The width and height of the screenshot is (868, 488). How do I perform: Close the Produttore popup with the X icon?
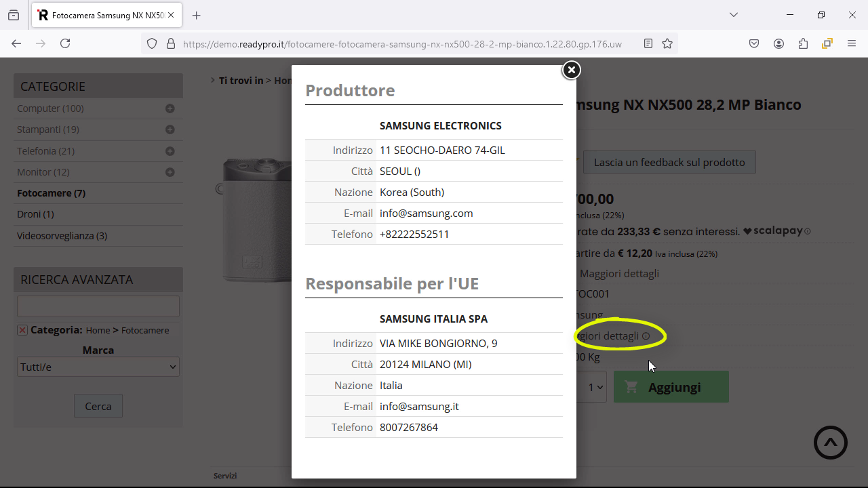click(x=572, y=70)
